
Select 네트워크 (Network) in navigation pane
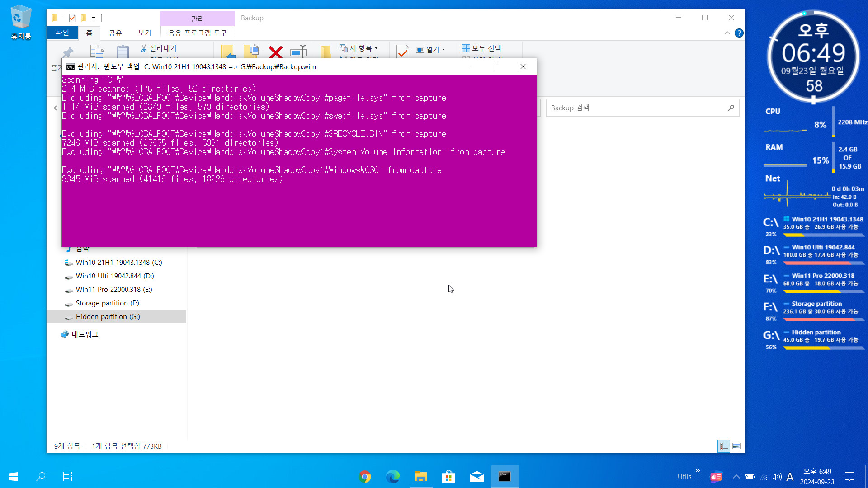85,334
